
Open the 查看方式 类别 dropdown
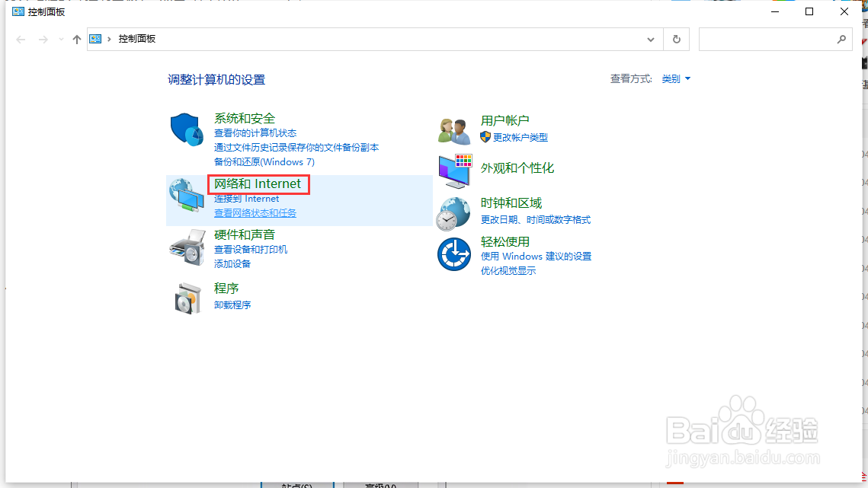pos(675,78)
